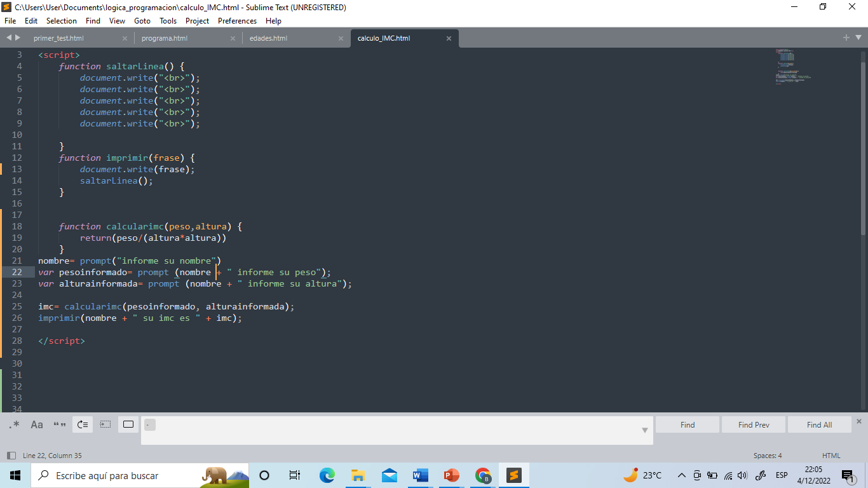Open the volume speaker tray icon

coord(742,475)
